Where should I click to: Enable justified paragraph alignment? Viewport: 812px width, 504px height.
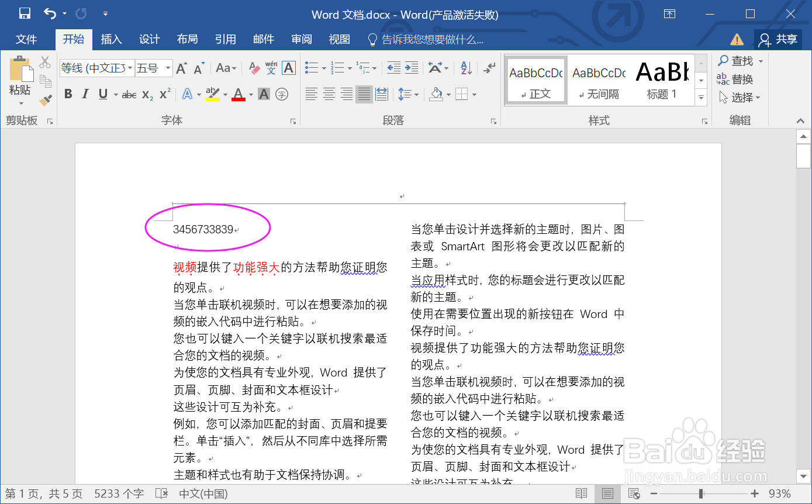coord(364,94)
